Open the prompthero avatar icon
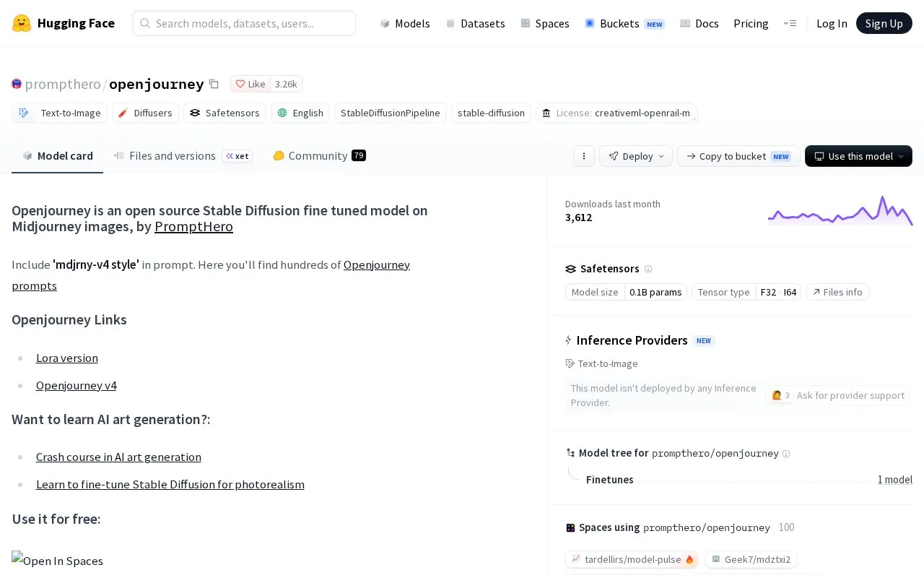 click(x=17, y=84)
